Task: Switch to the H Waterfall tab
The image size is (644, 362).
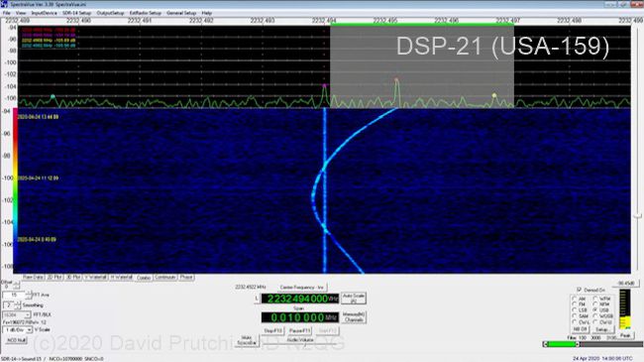Action: (122, 278)
